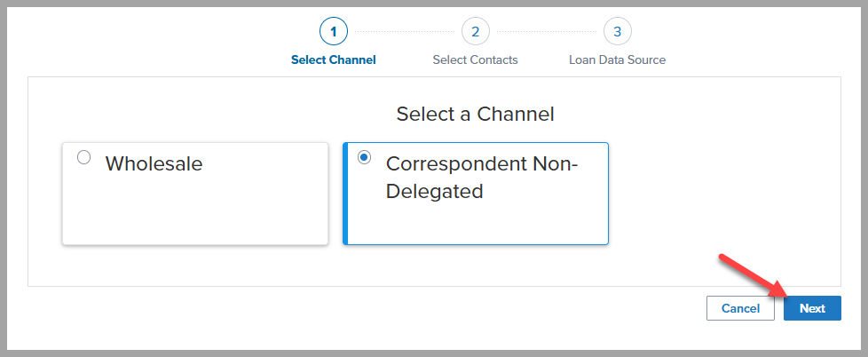Viewport: 868px width, 357px height.
Task: Click the dotted connector between steps 2 and 3
Action: [546, 32]
